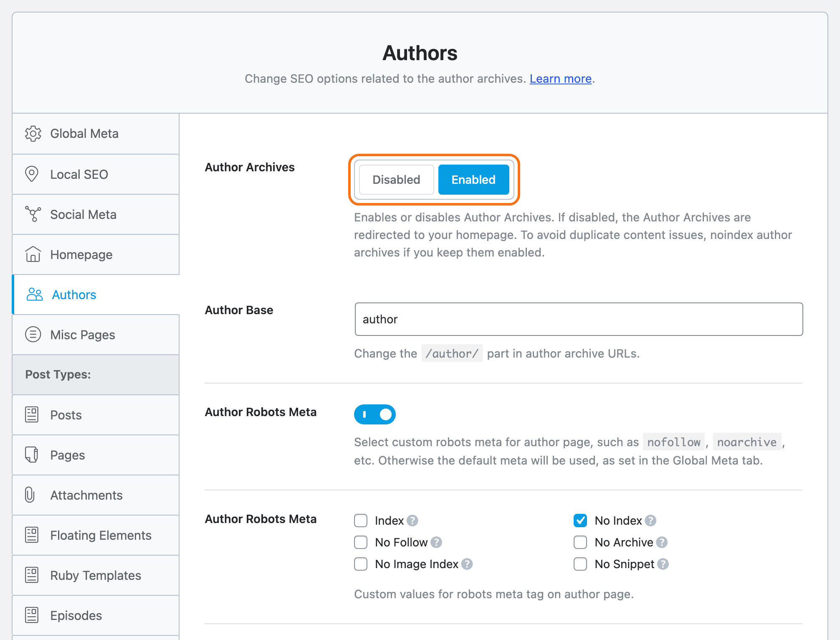This screenshot has height=640, width=840.
Task: Open the Ruby Templates tab
Action: coord(96,575)
